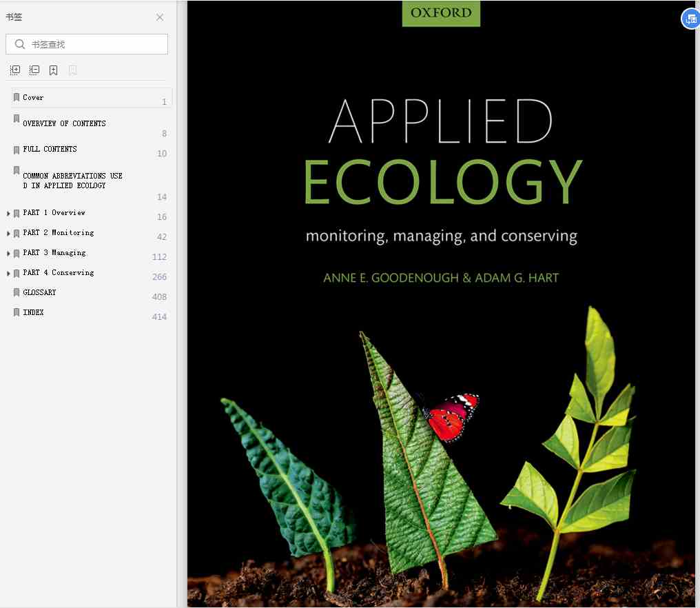Click the bookmark icon beside PART 4 Conserving
700x608 pixels.
(17, 273)
